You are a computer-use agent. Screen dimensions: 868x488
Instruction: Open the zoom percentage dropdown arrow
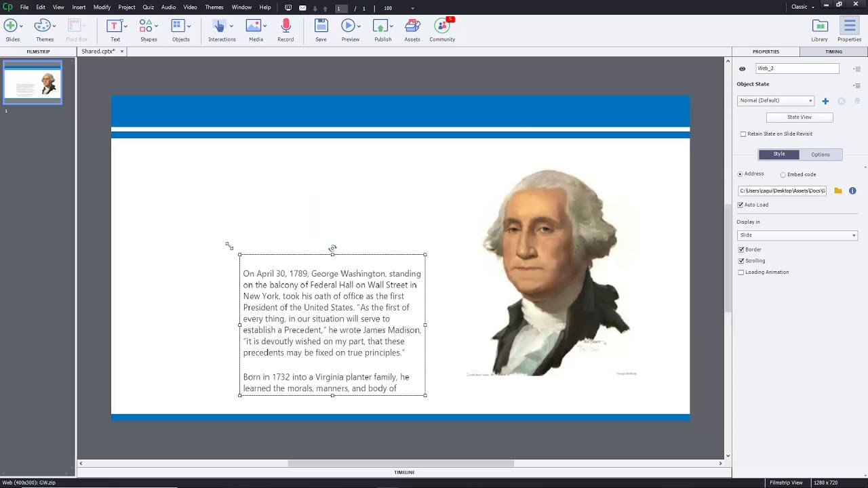[x=413, y=8]
